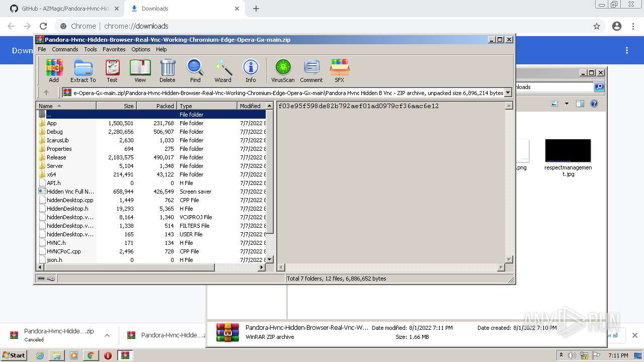Open the Options menu
Image resolution: width=644 pixels, height=362 pixels.
[x=141, y=49]
